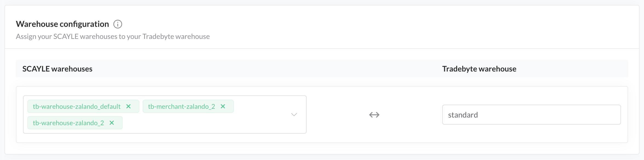Click the word 'SCAYLE' in the subtitle
This screenshot has height=160, width=644.
coord(66,36)
